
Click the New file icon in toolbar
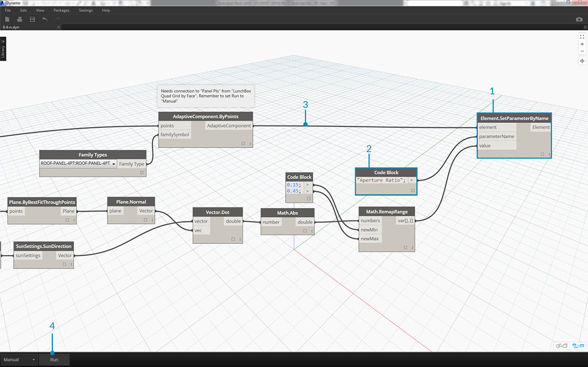[x=7, y=19]
